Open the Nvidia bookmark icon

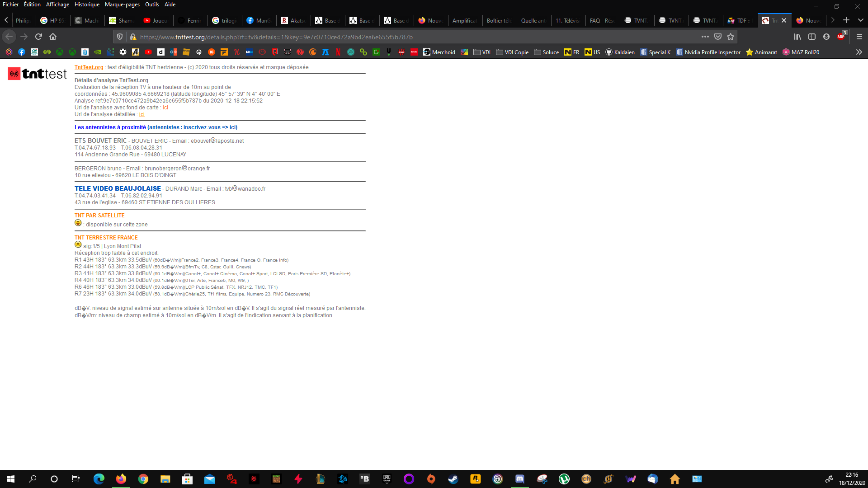click(x=97, y=52)
